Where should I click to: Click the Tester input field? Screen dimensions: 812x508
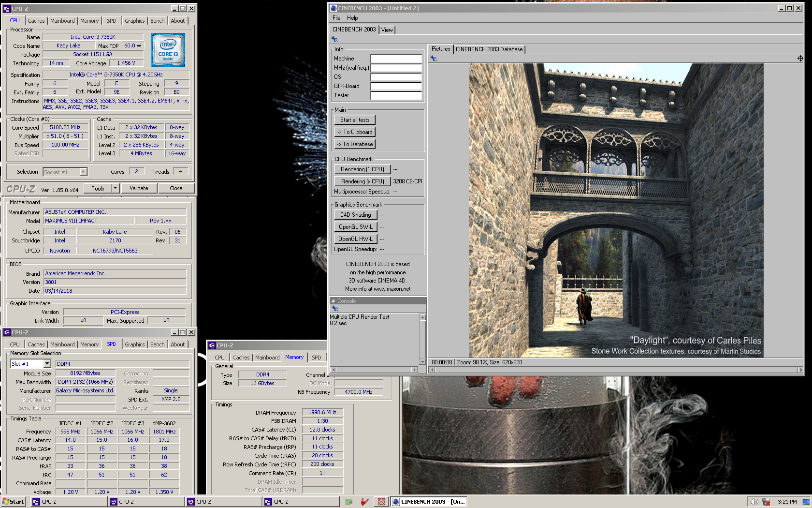point(396,95)
